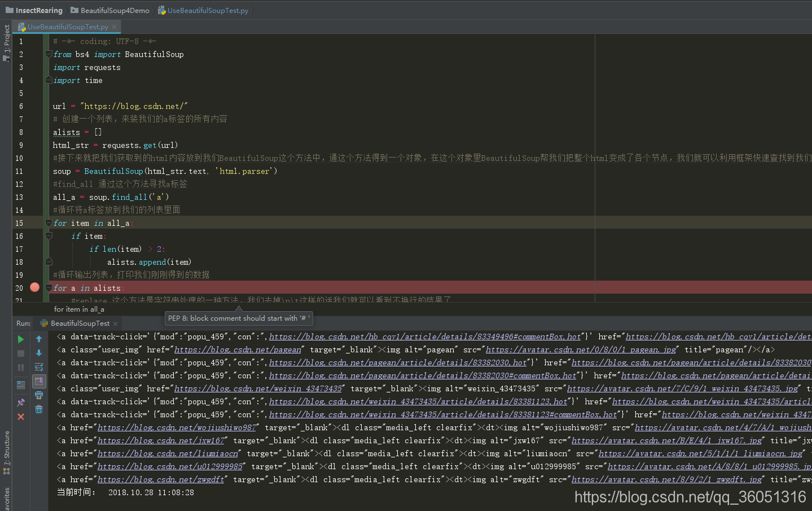Click 'import requests' on line 3
Screen dimensions: 812x511
coord(86,67)
